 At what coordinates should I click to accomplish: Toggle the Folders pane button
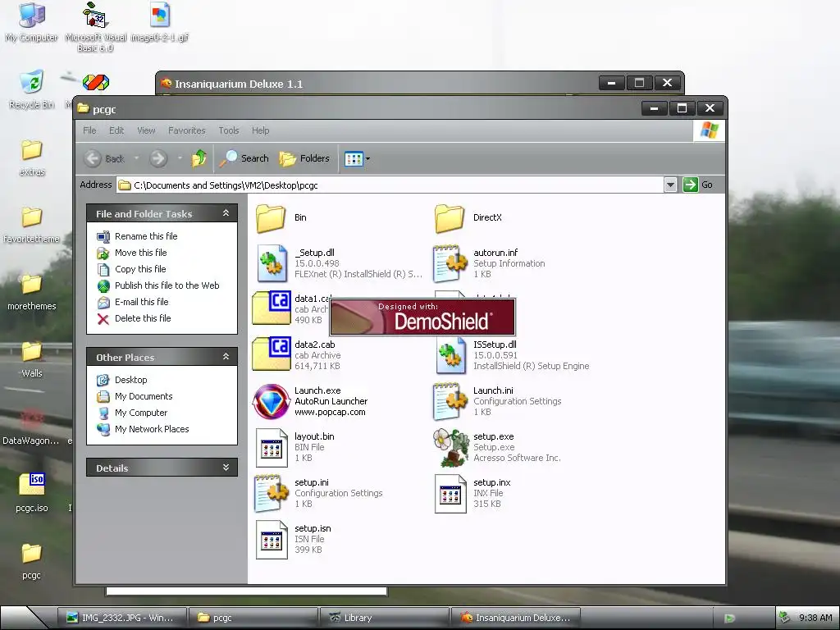click(304, 158)
